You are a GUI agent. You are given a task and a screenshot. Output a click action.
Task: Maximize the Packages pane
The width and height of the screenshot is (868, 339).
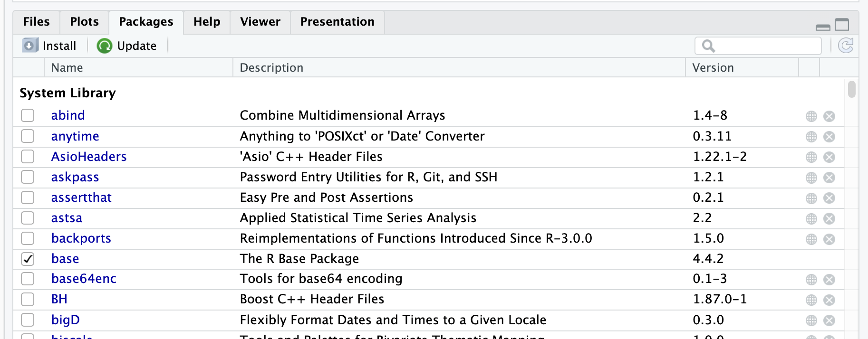tap(842, 24)
